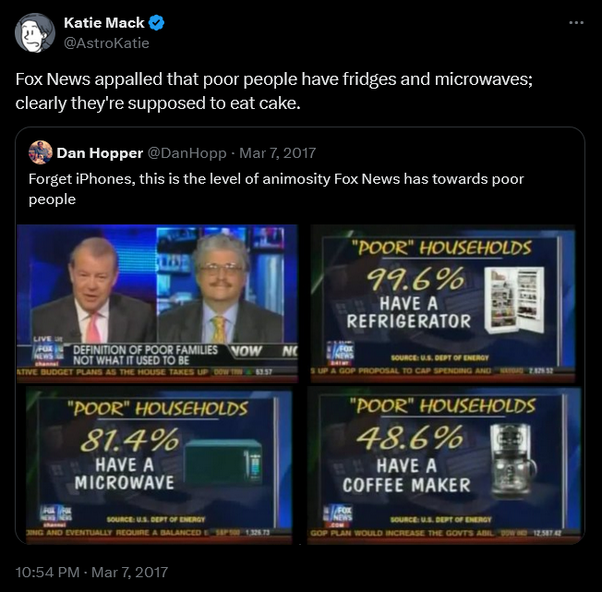
Task: View the coffee maker 48.6% image
Action: (x=444, y=466)
